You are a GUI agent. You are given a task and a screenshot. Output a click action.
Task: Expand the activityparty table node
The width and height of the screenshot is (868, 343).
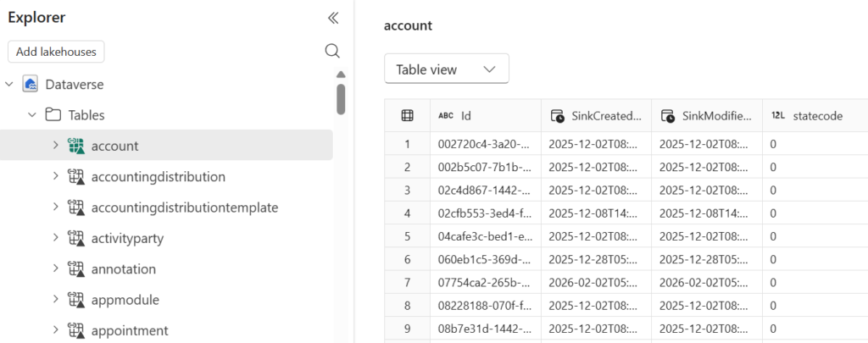[x=55, y=238]
